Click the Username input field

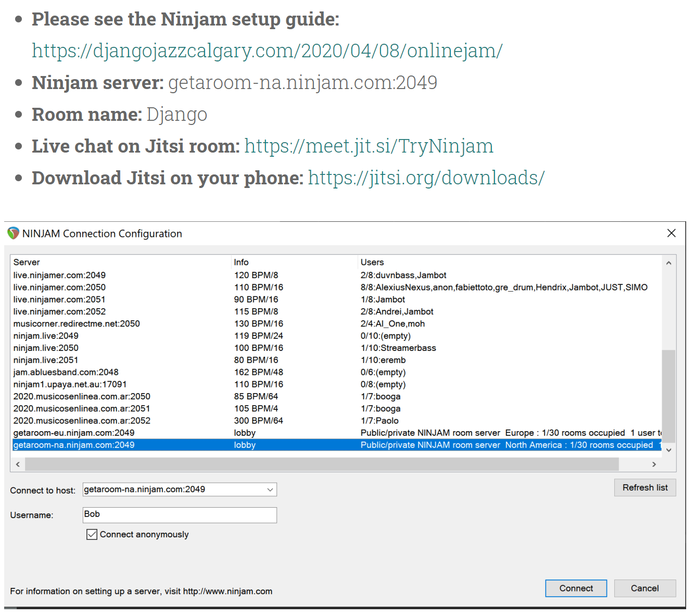click(x=180, y=514)
